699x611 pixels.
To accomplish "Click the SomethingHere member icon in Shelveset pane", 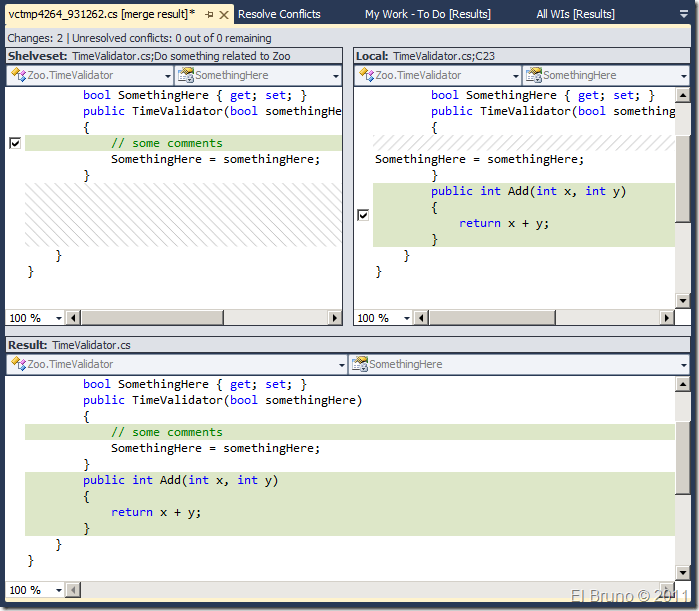I will (x=185, y=76).
